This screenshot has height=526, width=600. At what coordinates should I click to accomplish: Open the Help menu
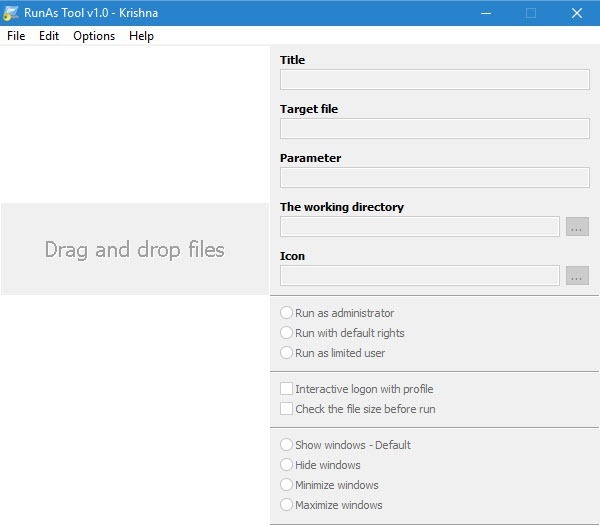[141, 36]
